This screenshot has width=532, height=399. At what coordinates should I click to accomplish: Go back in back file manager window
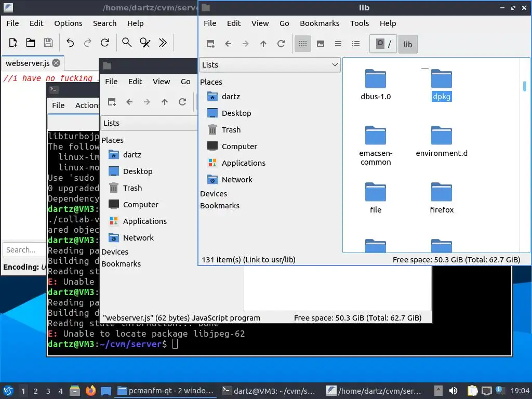click(129, 102)
